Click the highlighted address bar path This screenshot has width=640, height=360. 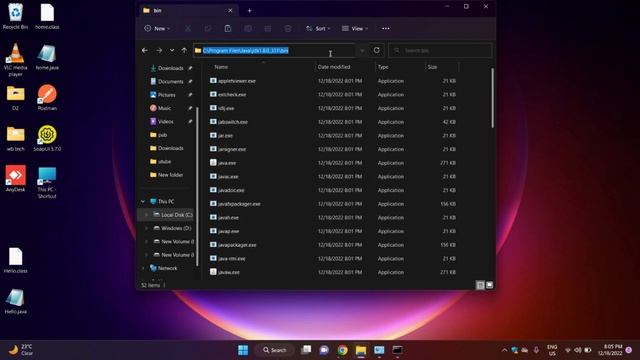[x=246, y=51]
